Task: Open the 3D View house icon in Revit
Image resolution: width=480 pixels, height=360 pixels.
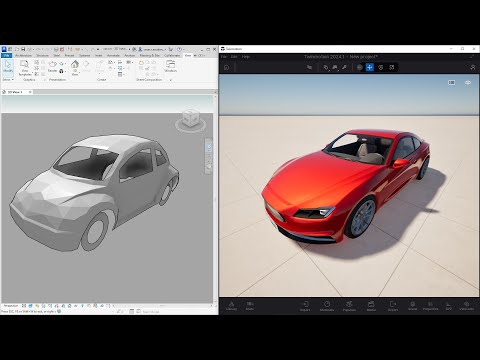Action: [x=75, y=64]
